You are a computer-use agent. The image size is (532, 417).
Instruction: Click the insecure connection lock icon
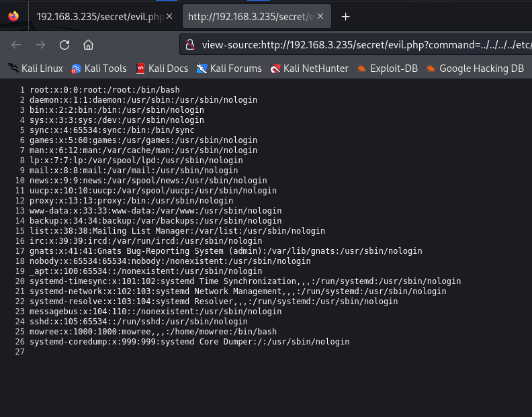[190, 45]
